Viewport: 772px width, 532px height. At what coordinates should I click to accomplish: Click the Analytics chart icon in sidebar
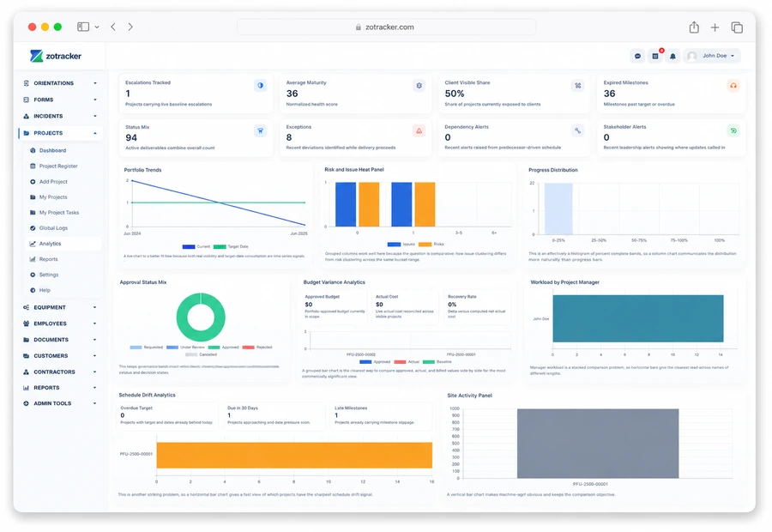coord(33,244)
